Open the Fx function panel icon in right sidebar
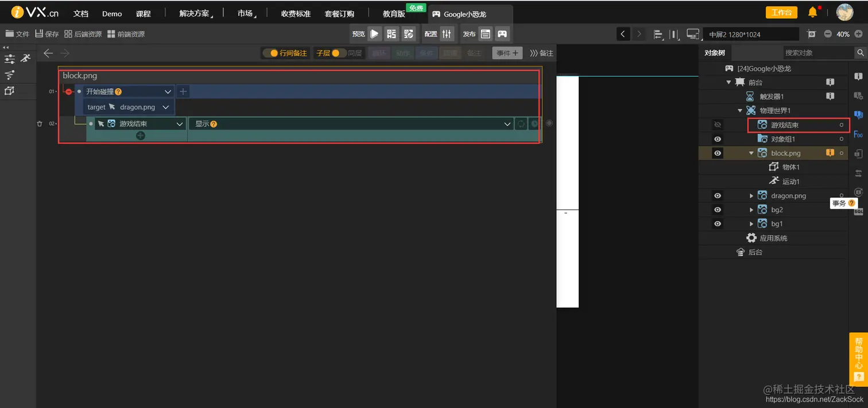 click(858, 134)
